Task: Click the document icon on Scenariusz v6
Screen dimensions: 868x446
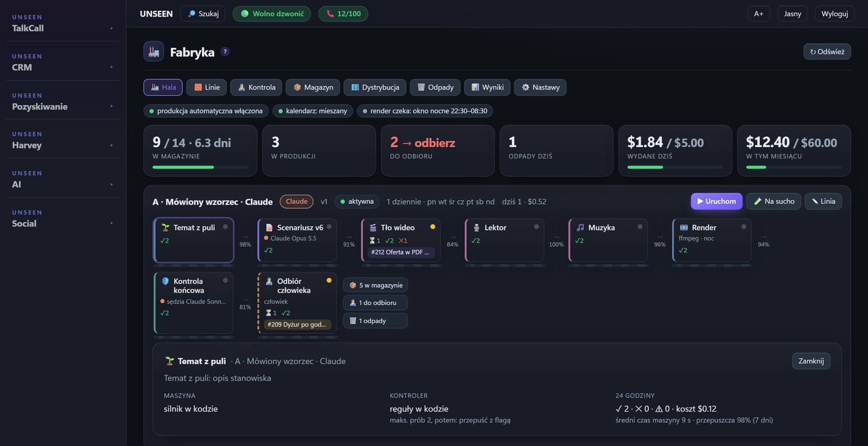Action: pyautogui.click(x=269, y=227)
